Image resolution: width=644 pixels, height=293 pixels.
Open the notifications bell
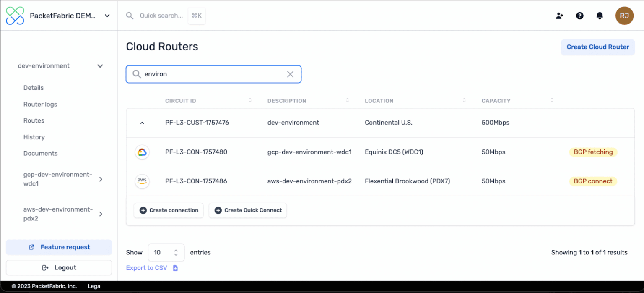pos(600,16)
